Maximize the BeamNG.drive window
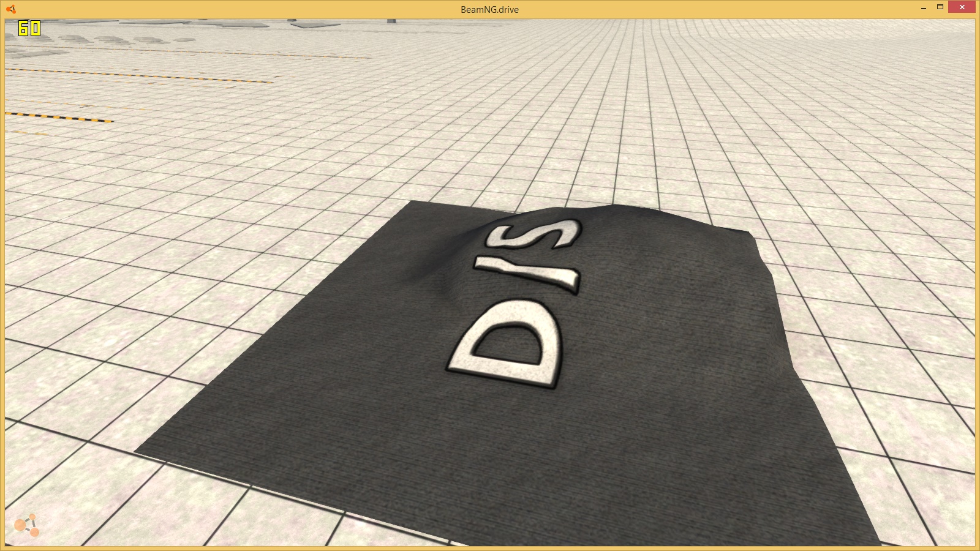This screenshot has height=551, width=980. pos(940,7)
